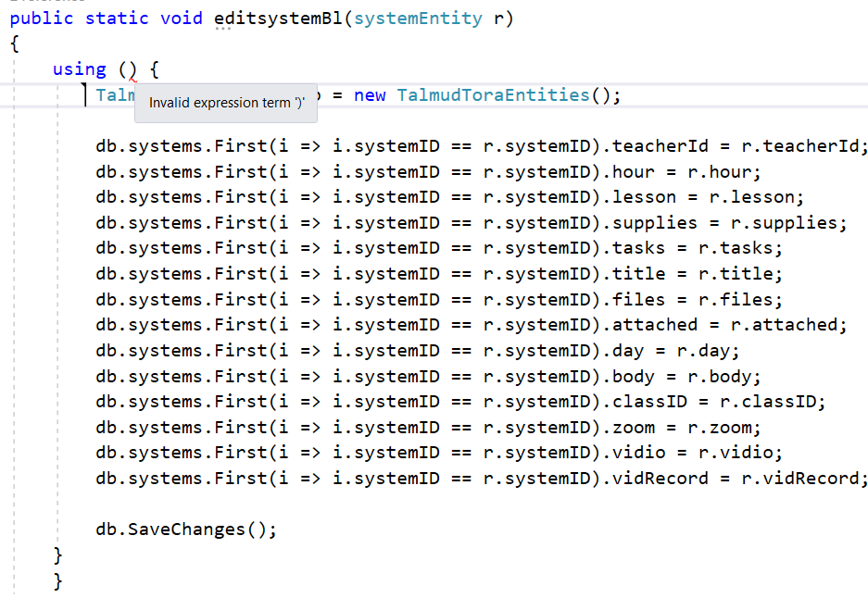This screenshot has height=598, width=868.
Task: Click the 'Invalid expression term' error tooltip
Action: pyautogui.click(x=226, y=103)
